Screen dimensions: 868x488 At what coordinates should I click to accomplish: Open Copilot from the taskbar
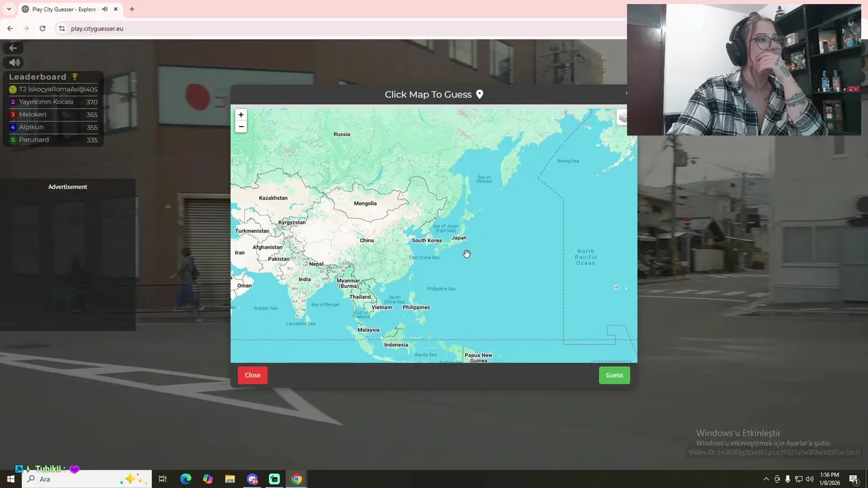(x=208, y=479)
